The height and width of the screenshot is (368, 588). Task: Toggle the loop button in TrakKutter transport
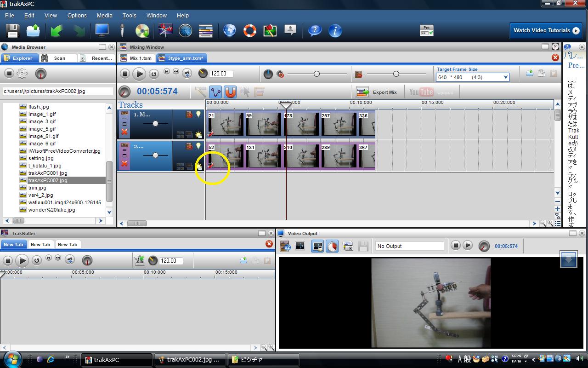pos(37,260)
